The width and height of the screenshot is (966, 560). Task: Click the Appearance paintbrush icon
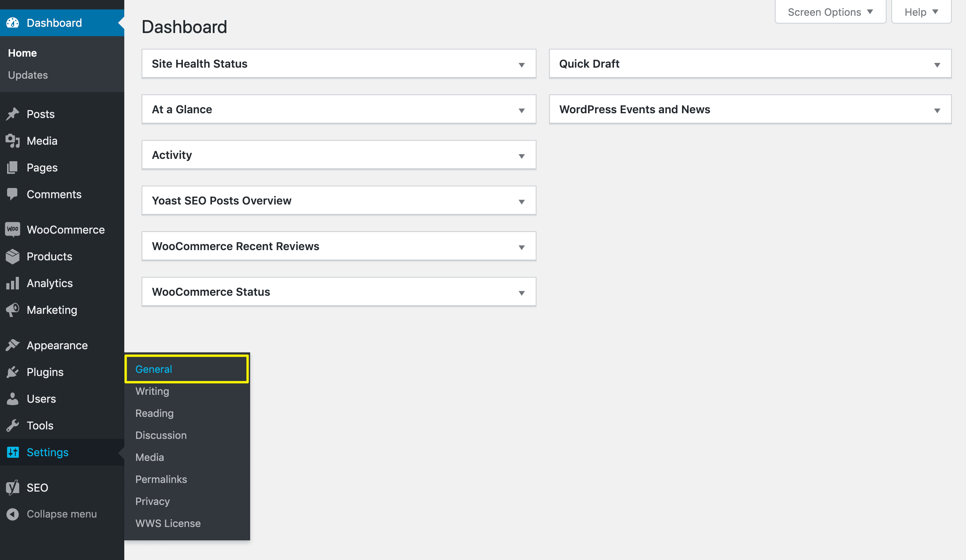pos(12,345)
